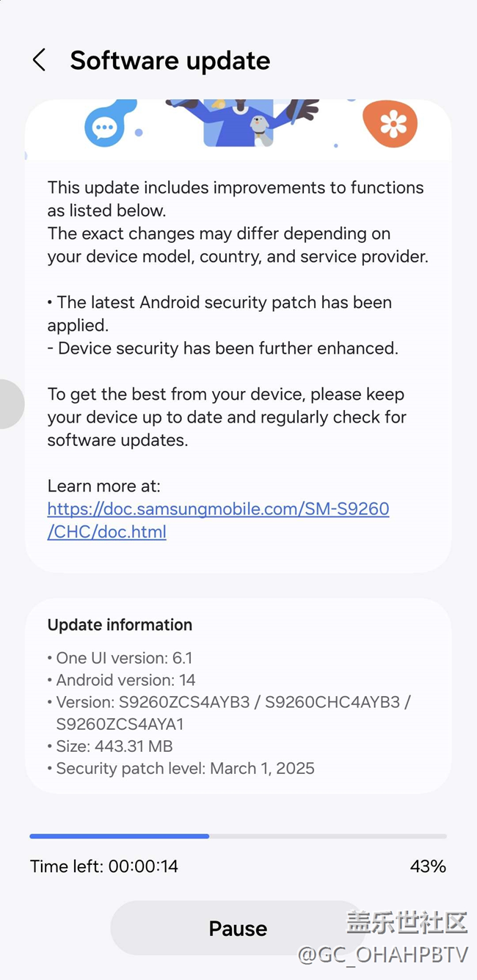Click the blue download progress bar
477x980 pixels.
point(238,835)
